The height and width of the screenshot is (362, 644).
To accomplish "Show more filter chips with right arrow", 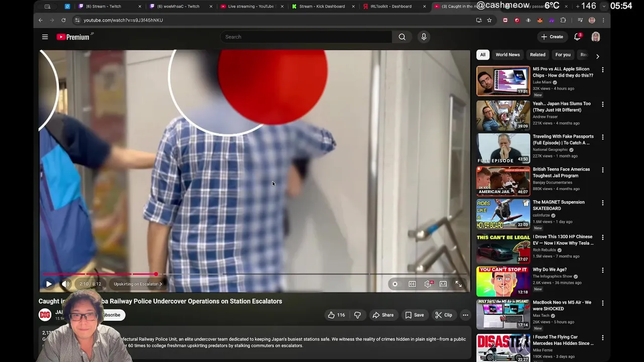I will (597, 56).
